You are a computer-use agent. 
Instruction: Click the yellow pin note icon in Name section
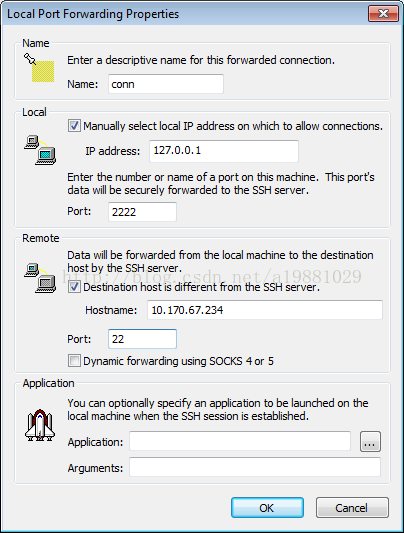[x=39, y=67]
